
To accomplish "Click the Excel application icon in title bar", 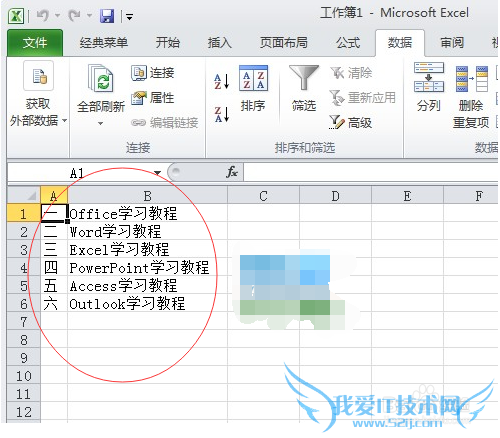I will point(16,16).
